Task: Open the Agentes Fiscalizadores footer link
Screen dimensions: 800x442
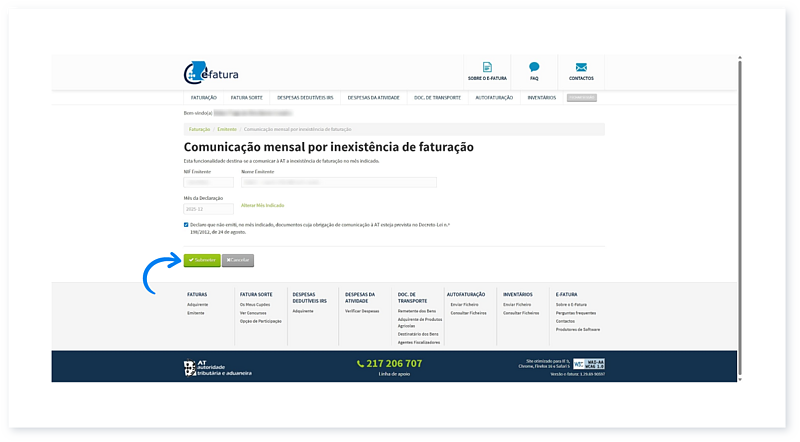Action: point(419,342)
